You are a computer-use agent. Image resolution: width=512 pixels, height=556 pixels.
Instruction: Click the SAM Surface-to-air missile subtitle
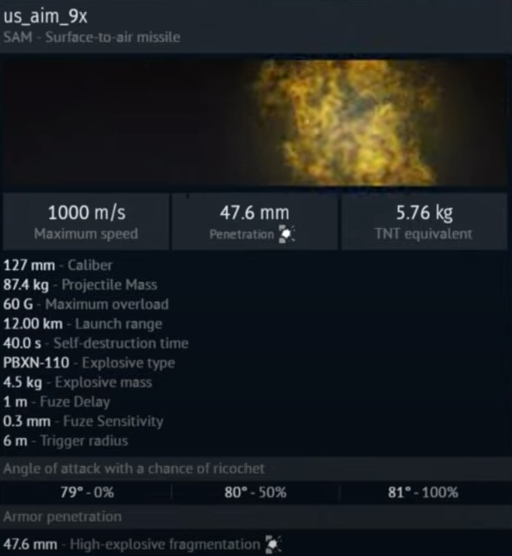point(92,37)
